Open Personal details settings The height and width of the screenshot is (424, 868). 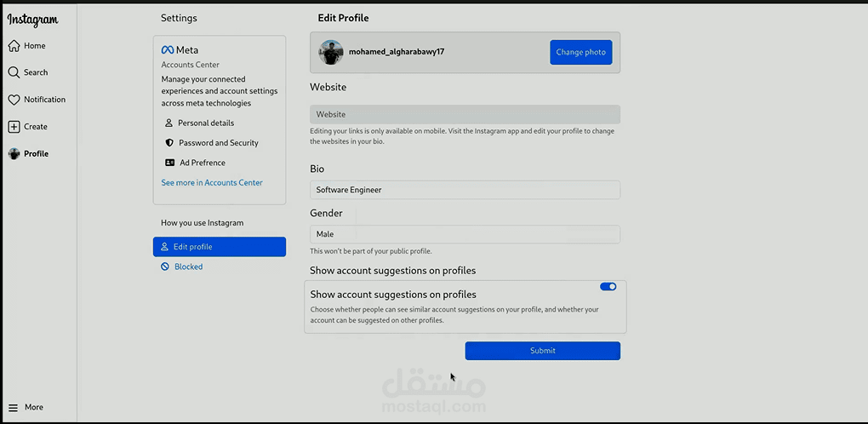[206, 123]
